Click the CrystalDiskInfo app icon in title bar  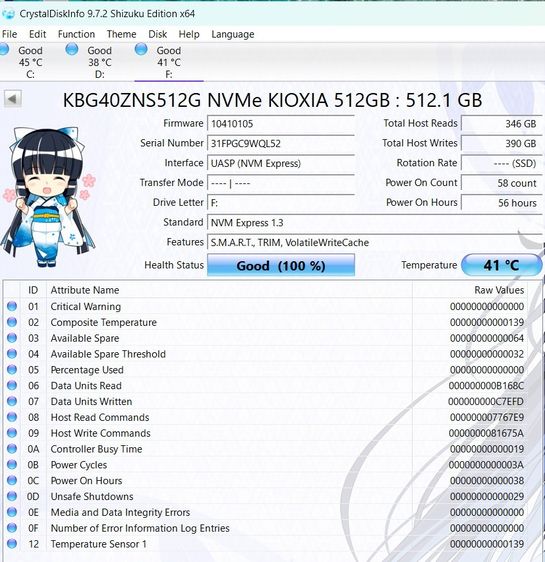pos(8,14)
